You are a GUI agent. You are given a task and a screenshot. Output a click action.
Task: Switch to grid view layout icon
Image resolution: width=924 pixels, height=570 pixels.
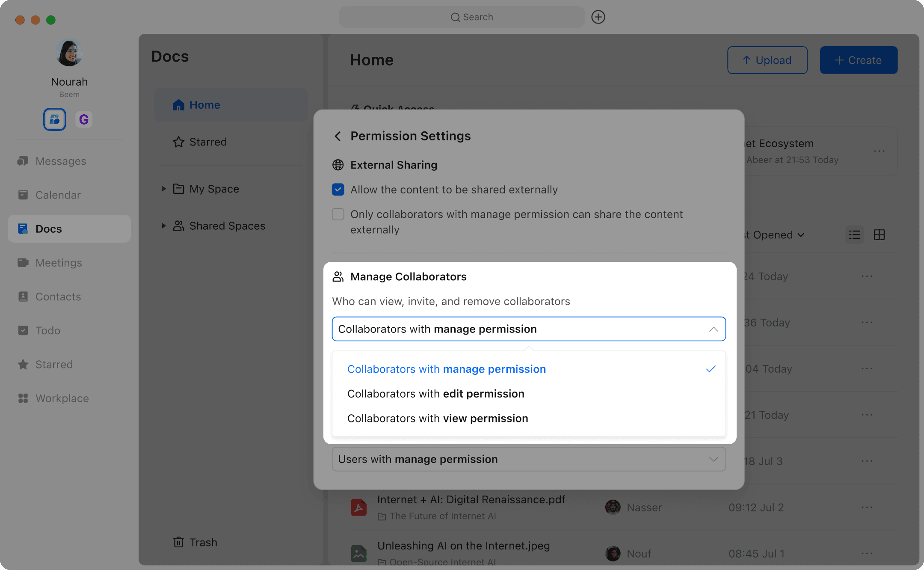(x=879, y=235)
